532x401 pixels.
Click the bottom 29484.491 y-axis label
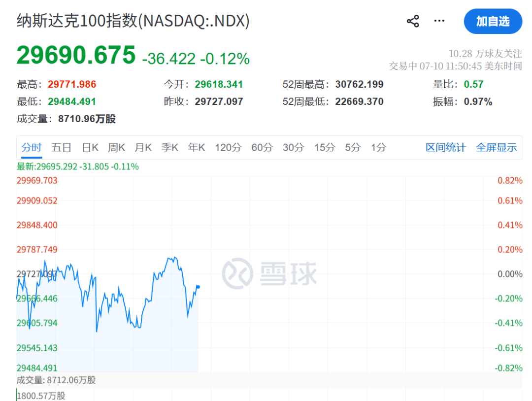pos(37,368)
